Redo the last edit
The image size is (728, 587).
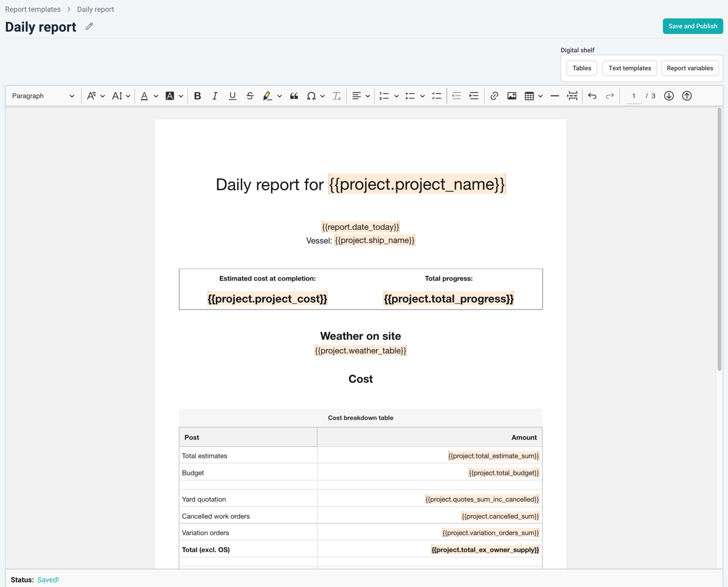tap(610, 96)
